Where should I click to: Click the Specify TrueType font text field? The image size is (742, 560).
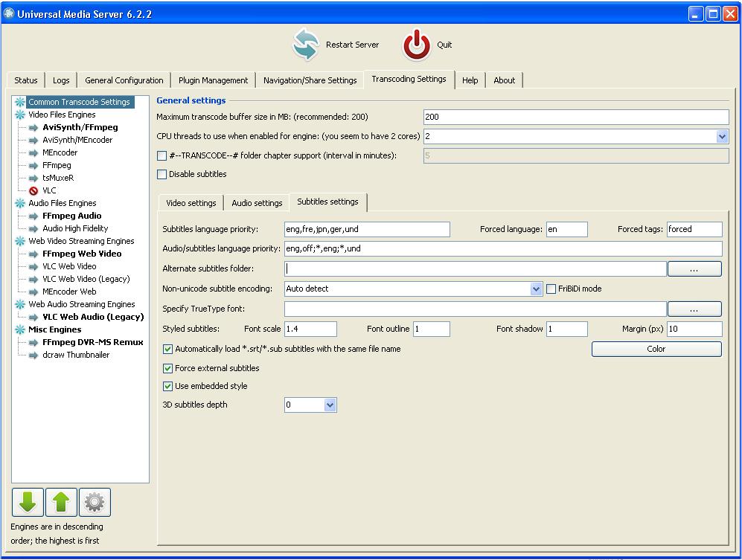point(475,309)
